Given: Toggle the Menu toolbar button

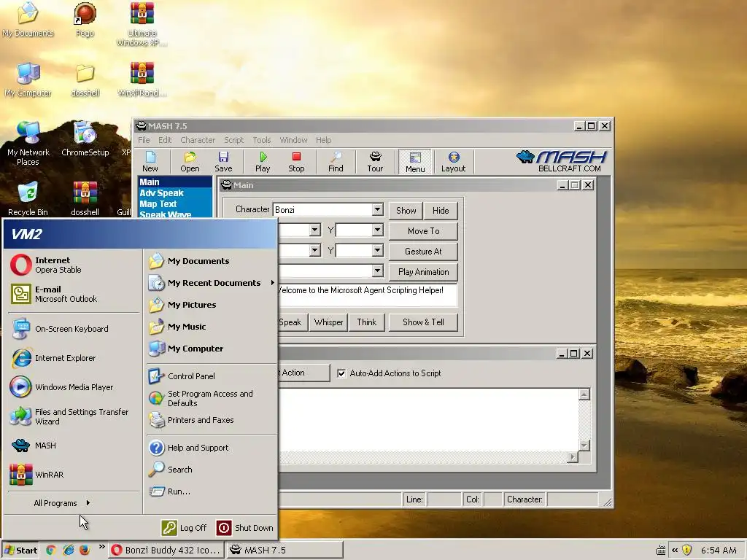Looking at the screenshot, I should pyautogui.click(x=415, y=162).
